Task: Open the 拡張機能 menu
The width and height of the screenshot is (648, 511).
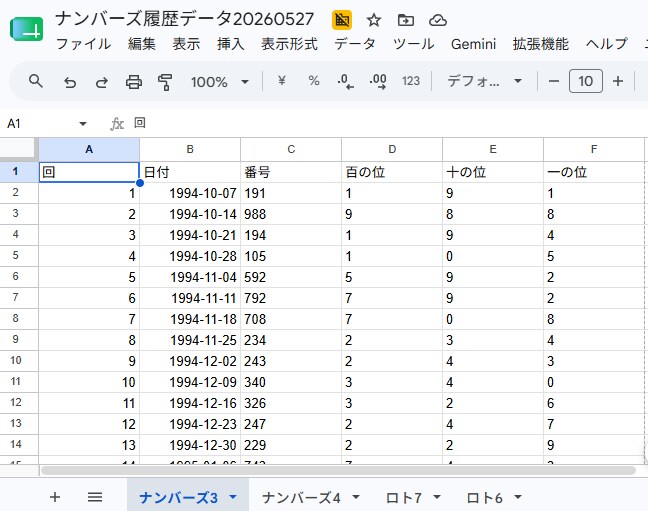Action: click(541, 44)
